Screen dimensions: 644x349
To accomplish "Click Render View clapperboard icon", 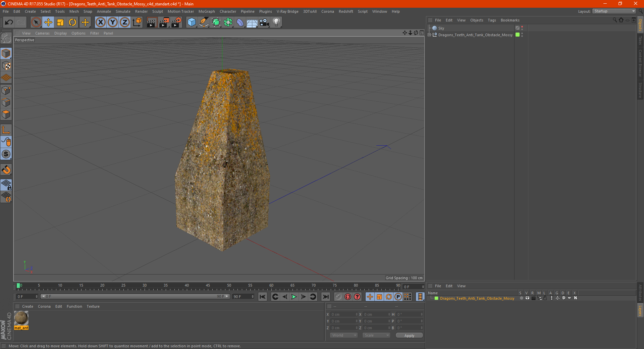I will (x=152, y=22).
